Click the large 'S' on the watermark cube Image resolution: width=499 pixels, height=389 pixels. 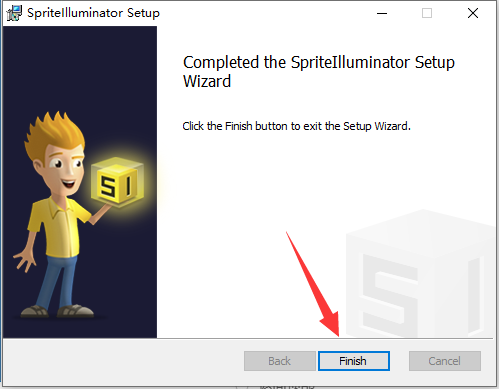point(388,292)
